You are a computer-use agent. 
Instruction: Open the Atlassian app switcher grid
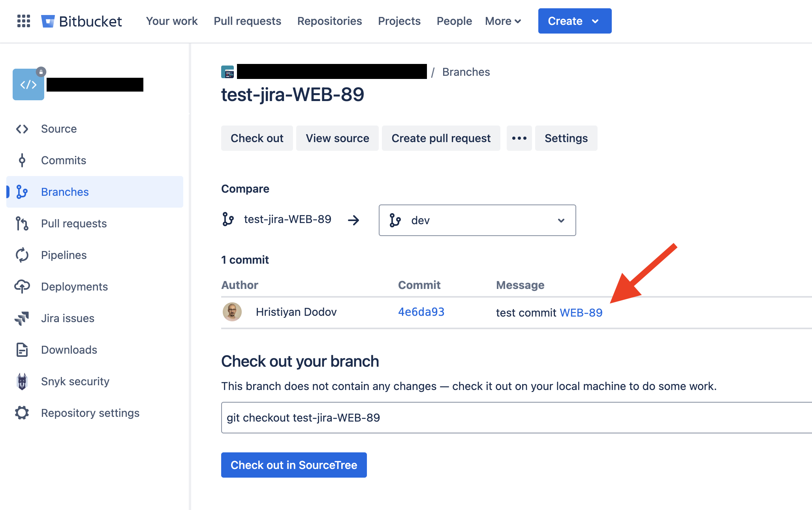click(x=23, y=21)
